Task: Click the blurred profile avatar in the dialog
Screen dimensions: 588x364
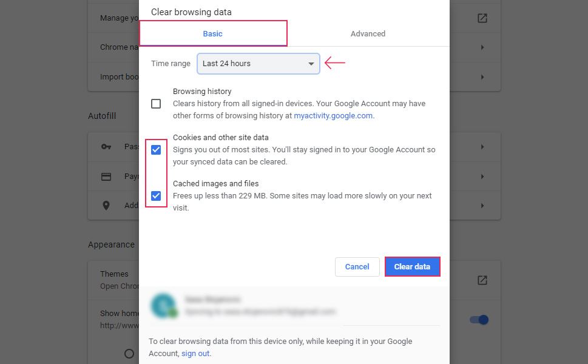Action: (x=164, y=306)
